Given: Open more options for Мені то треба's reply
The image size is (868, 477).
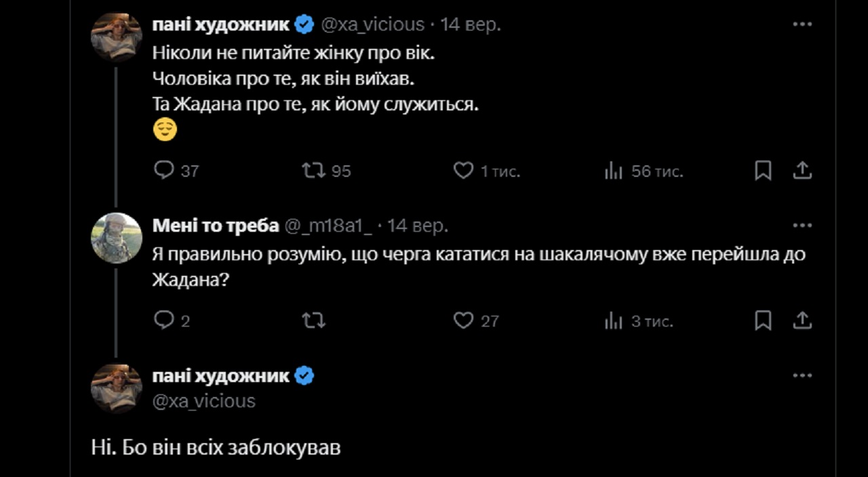Looking at the screenshot, I should (x=802, y=226).
